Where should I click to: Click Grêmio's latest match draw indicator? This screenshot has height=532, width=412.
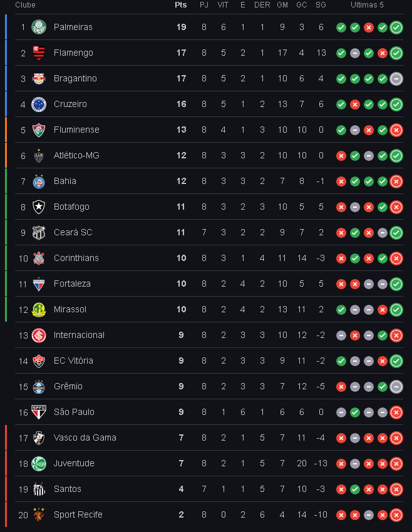tap(396, 386)
